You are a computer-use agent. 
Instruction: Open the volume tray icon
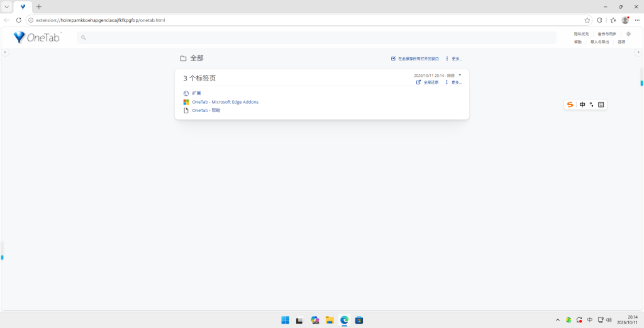609,320
